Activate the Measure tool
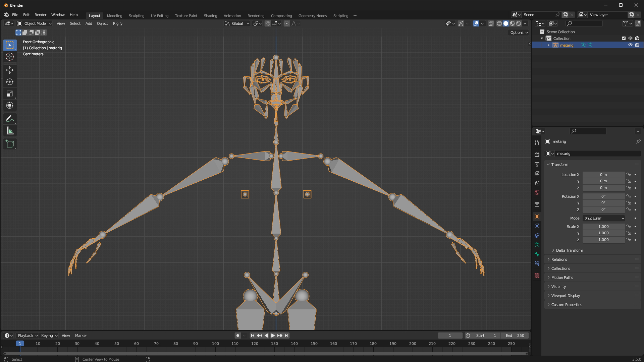 [10, 130]
